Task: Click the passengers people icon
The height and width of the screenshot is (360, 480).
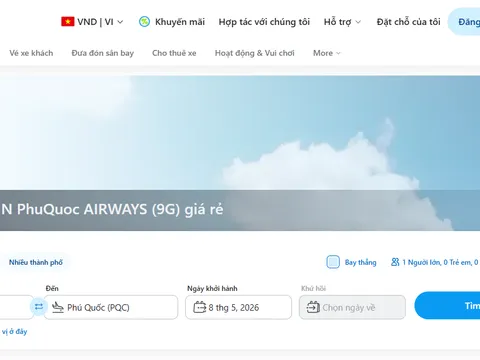Action: click(x=395, y=262)
